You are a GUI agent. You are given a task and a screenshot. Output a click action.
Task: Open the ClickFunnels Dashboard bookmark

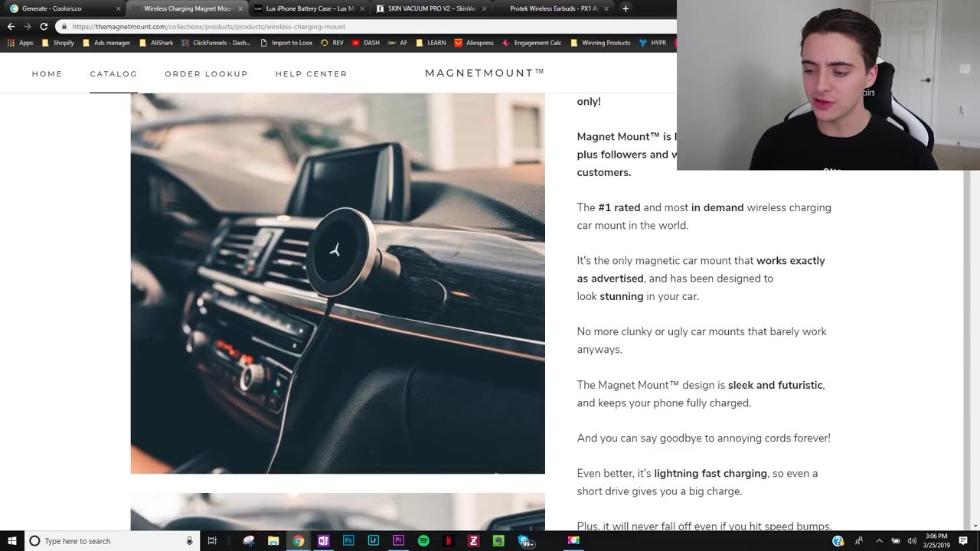(216, 43)
